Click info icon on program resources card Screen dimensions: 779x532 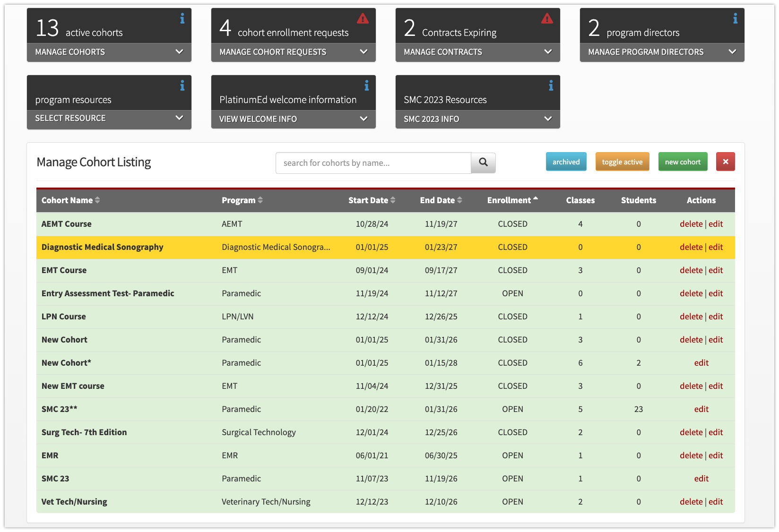point(182,86)
